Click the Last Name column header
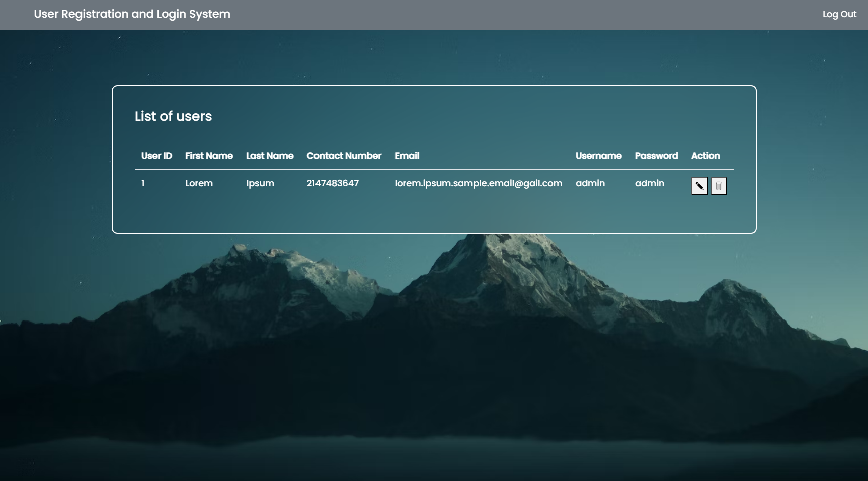 [270, 156]
